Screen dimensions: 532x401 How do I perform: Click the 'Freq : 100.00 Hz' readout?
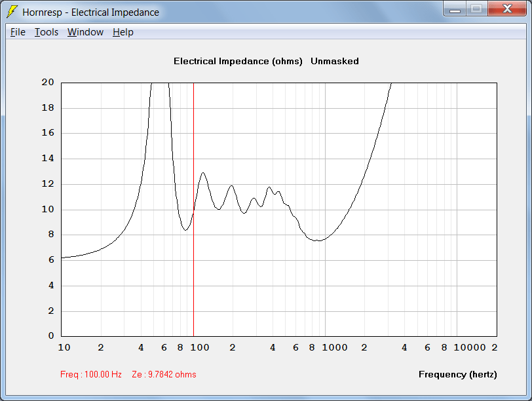[91, 375]
